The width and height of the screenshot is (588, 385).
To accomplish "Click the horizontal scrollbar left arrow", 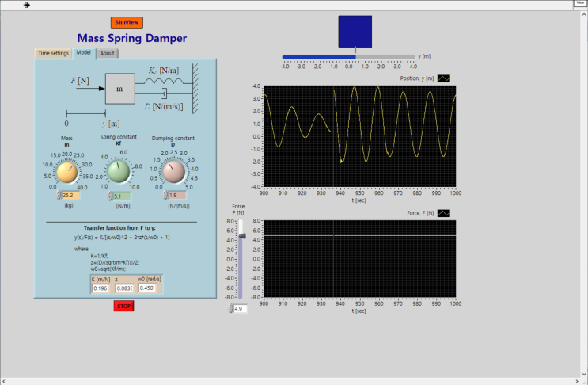I will pyautogui.click(x=3, y=381).
